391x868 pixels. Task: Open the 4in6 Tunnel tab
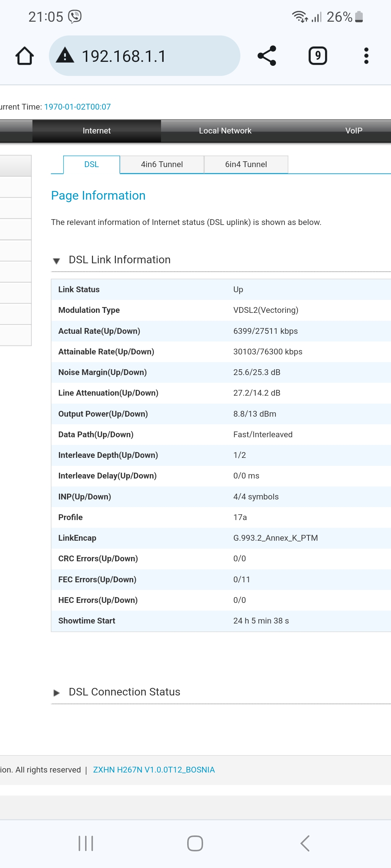(162, 165)
